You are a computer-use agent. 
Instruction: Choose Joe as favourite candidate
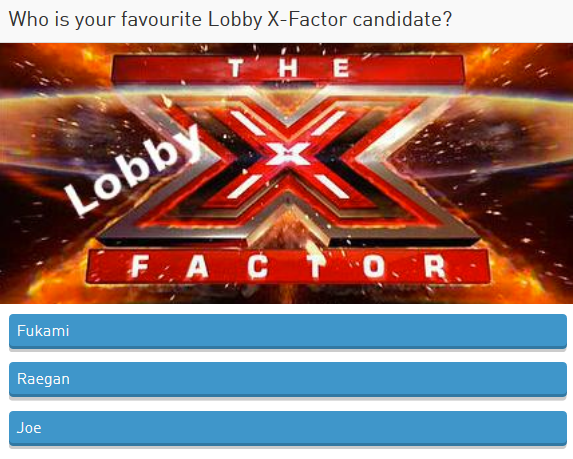(288, 428)
